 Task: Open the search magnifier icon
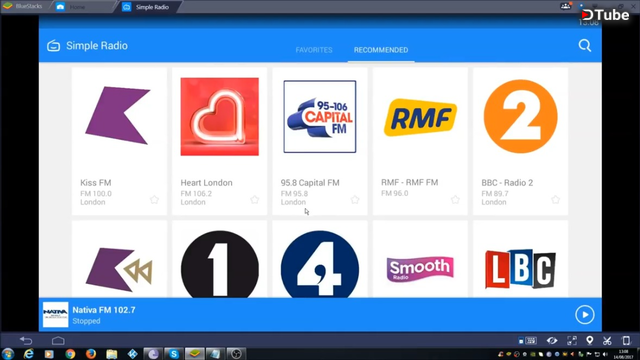[584, 45]
